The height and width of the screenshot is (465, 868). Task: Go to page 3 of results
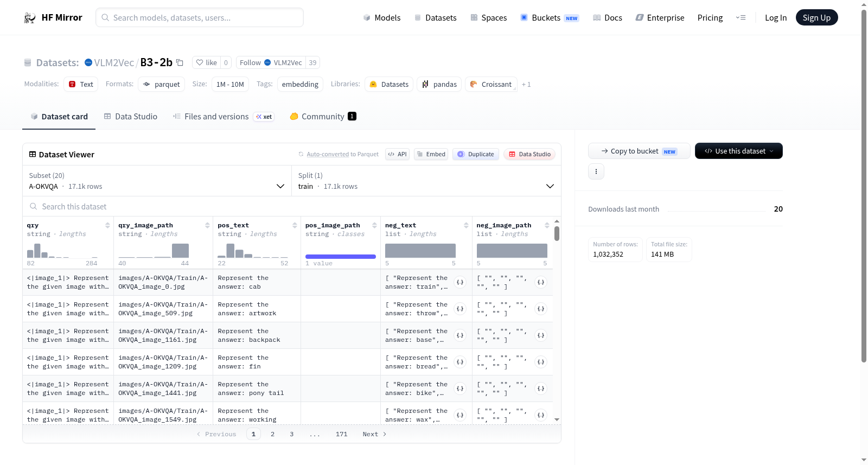click(291, 434)
